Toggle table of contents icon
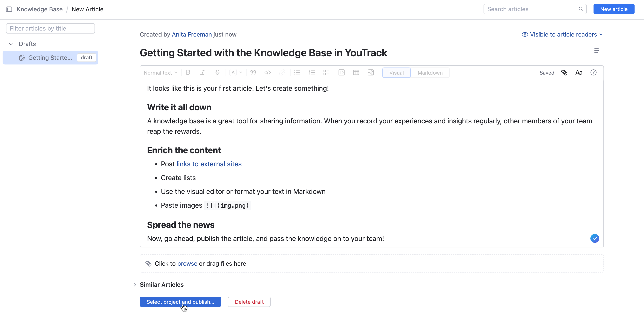 [x=597, y=51]
